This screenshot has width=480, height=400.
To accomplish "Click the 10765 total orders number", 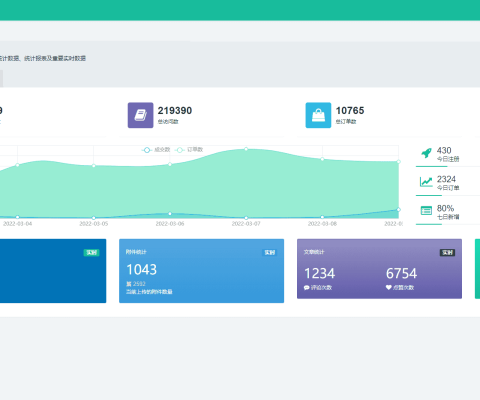I will tap(350, 111).
